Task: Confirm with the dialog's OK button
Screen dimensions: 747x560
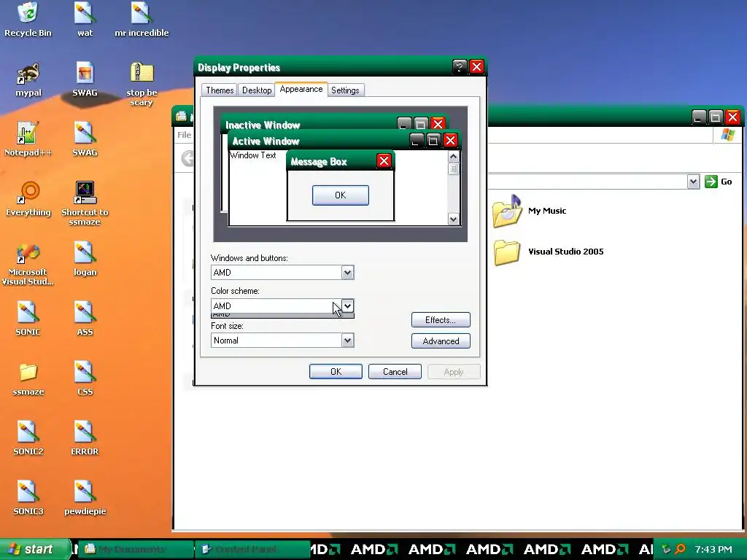Action: point(336,371)
